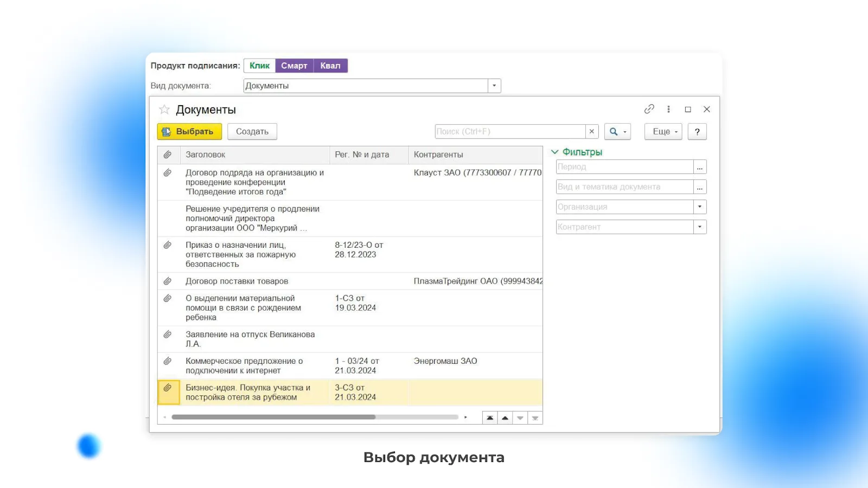Switch signing product to Смарт
Screen dimensions: 868x488
(294, 66)
